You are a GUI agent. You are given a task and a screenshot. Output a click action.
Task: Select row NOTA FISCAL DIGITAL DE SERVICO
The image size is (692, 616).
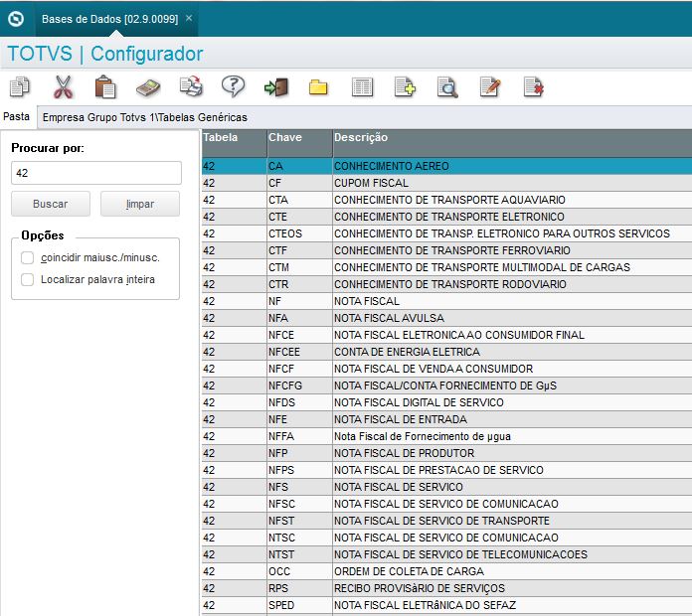[446, 402]
